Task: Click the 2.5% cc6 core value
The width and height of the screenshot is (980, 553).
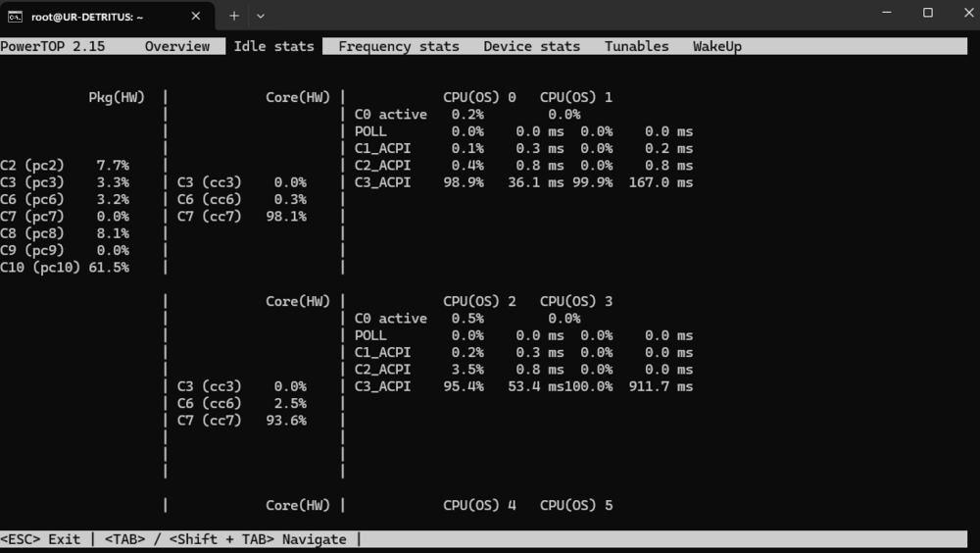Action: tap(290, 404)
